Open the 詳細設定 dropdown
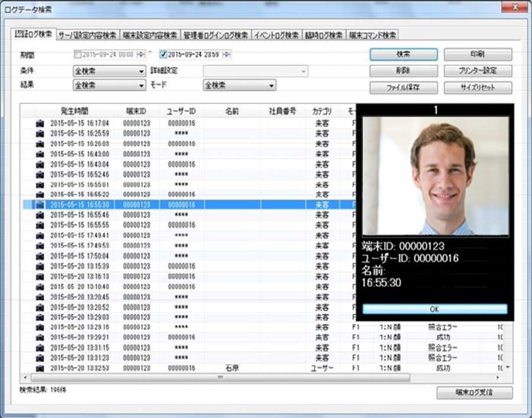532x418 pixels. coord(255,72)
